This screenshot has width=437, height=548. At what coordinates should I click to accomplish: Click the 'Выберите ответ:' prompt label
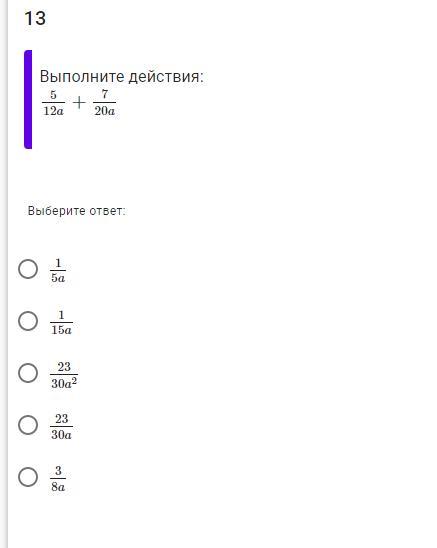(76, 211)
